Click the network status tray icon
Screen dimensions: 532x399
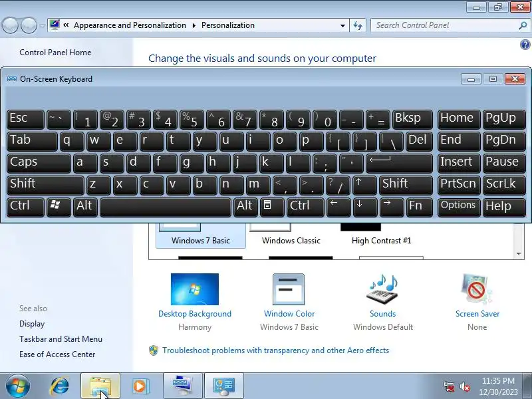click(449, 386)
